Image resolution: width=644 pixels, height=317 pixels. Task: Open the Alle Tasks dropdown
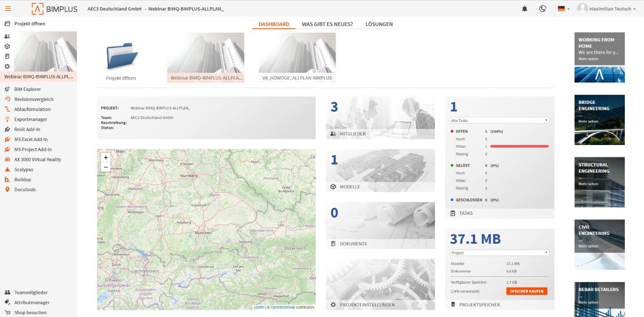click(499, 121)
